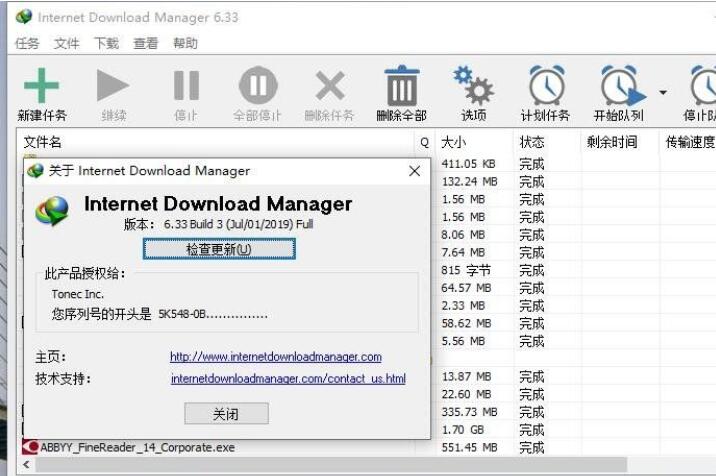Click the 检查更新(U) button
The image size is (716, 476).
point(219,249)
